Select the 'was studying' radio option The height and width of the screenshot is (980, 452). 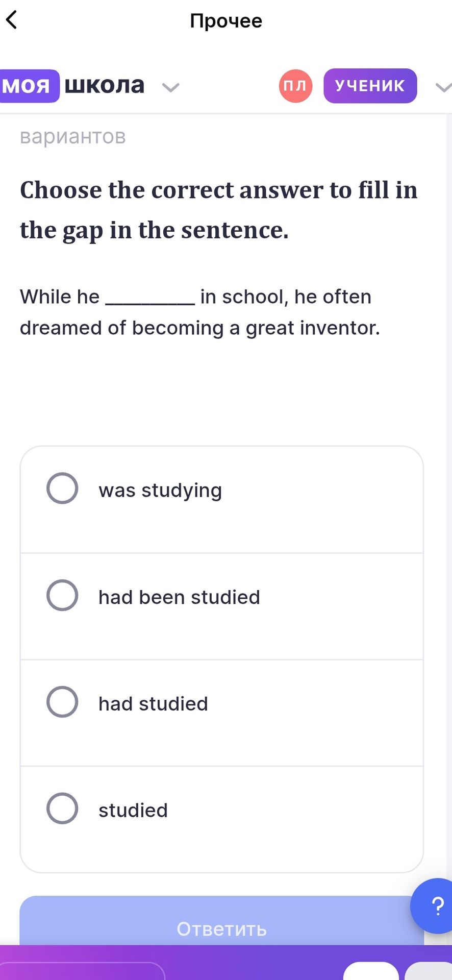62,488
